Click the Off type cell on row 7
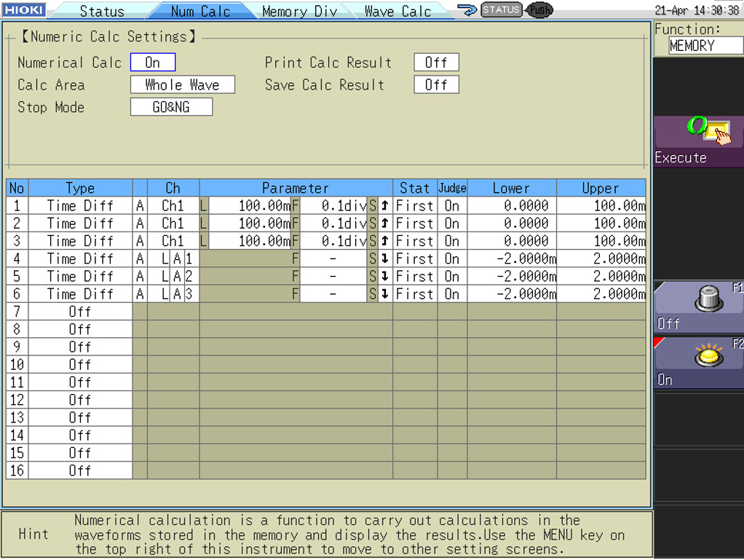 tap(80, 311)
